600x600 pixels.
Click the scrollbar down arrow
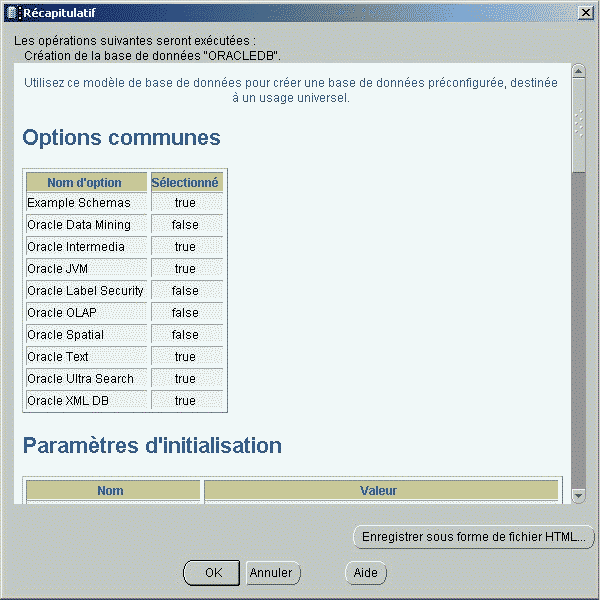pos(578,495)
